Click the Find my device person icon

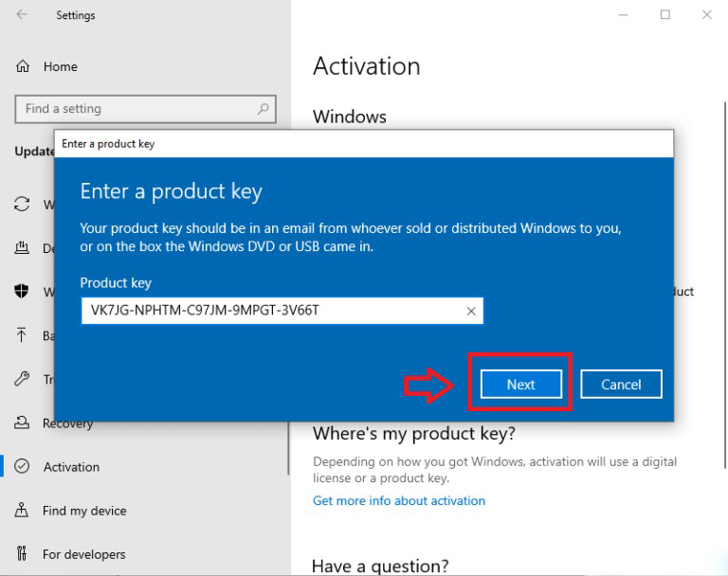point(22,510)
